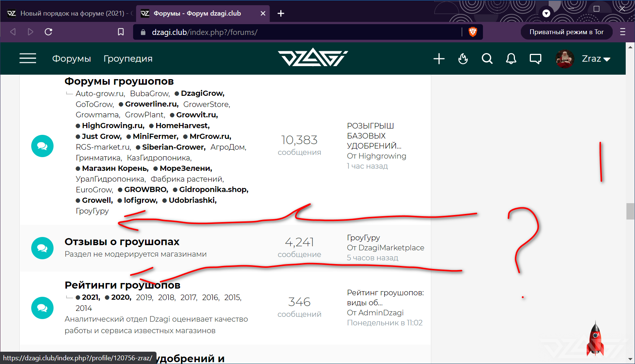The height and width of the screenshot is (364, 635).
Task: Open the МореЗелени subforum
Action: (x=186, y=168)
